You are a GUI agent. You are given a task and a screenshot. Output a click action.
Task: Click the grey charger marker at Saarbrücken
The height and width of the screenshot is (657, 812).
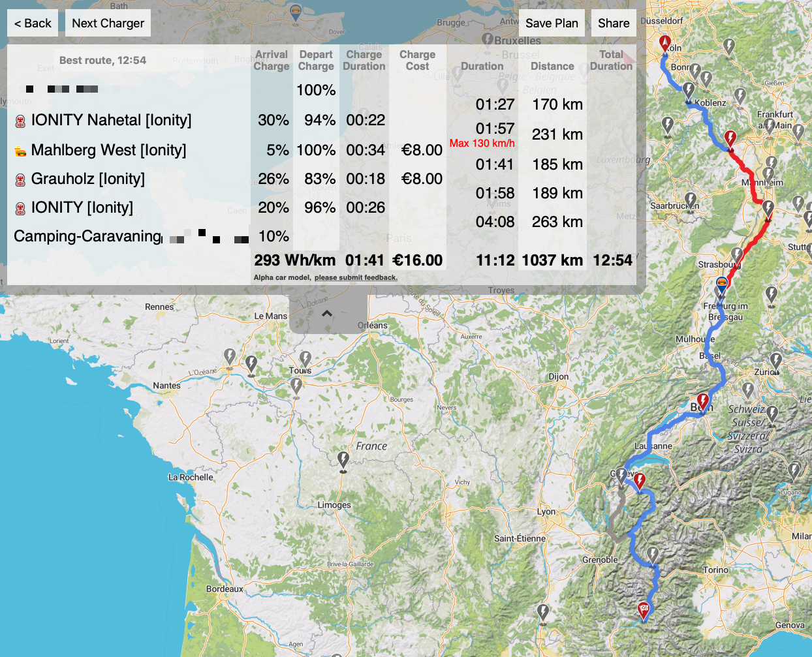pos(691,200)
